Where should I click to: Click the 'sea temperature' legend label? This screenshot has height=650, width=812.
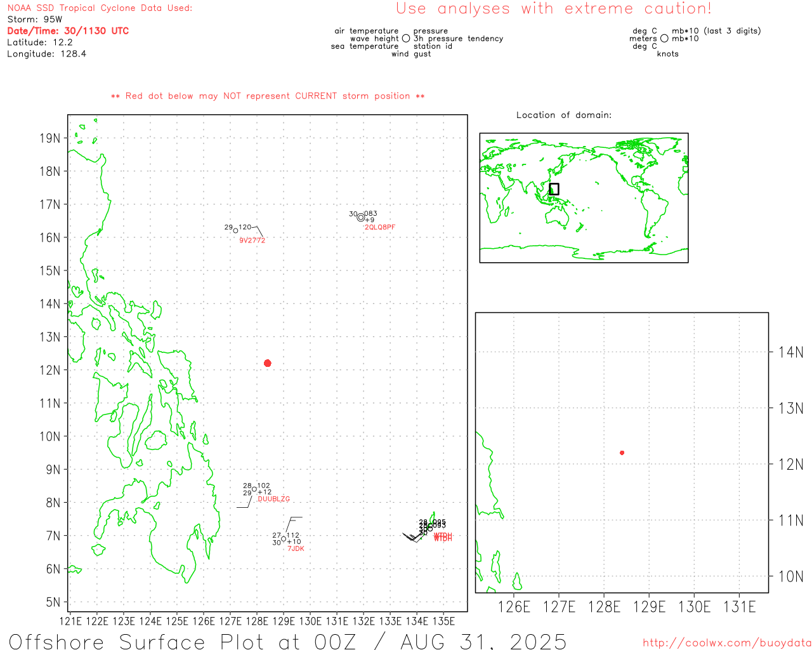(365, 46)
